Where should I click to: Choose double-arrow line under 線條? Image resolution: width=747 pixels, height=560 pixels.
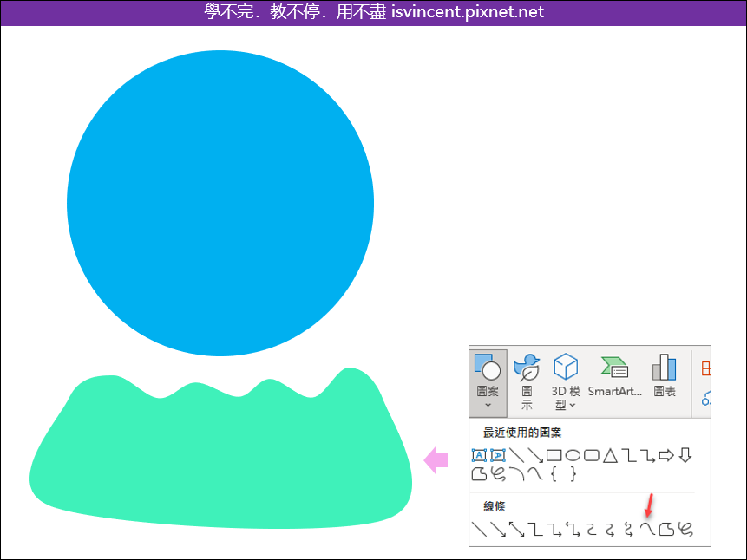[x=517, y=529]
